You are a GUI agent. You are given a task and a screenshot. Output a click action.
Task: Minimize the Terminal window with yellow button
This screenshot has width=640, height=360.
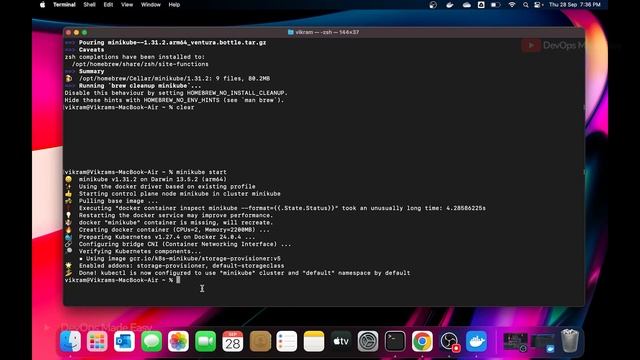coord(76,33)
